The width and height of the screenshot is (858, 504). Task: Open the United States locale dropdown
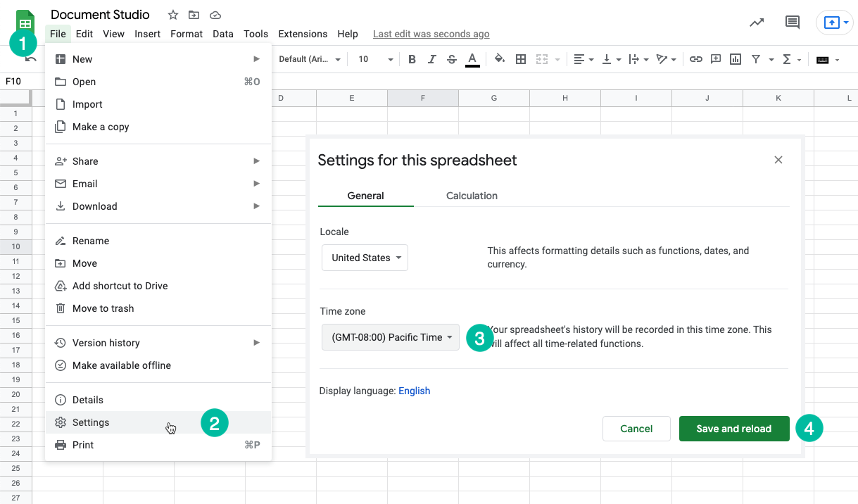tap(365, 258)
